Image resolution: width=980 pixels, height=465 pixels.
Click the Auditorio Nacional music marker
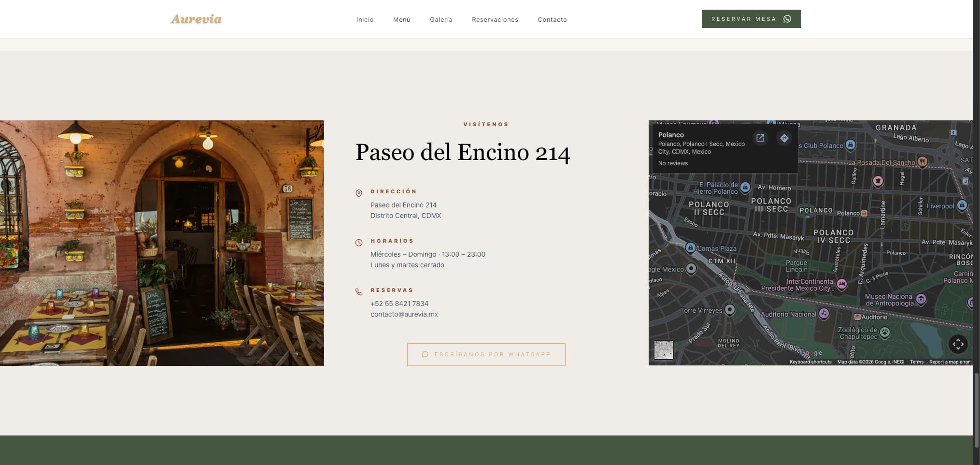click(x=824, y=314)
